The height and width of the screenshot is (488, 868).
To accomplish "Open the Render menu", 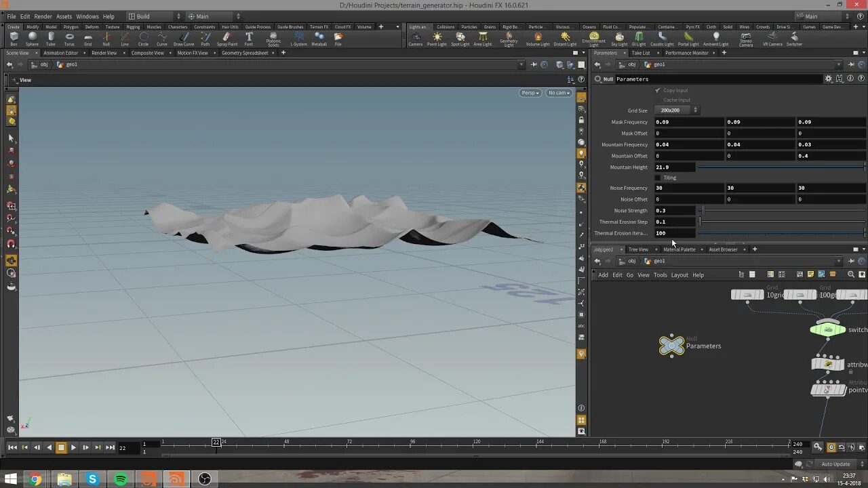I will tap(43, 16).
